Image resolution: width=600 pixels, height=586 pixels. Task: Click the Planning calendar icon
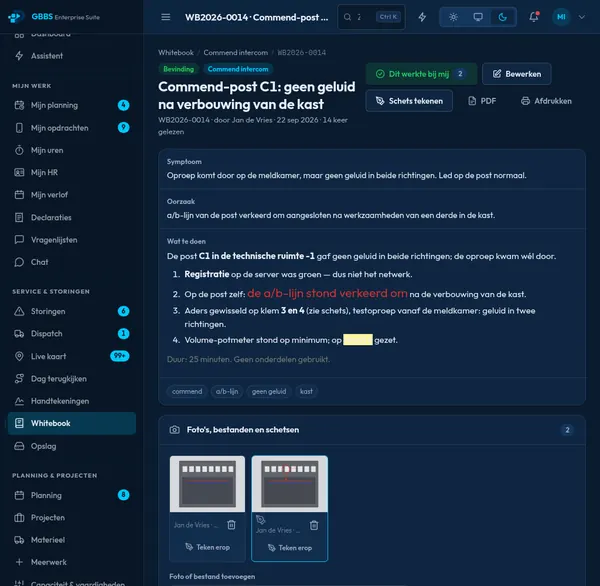[x=19, y=495]
